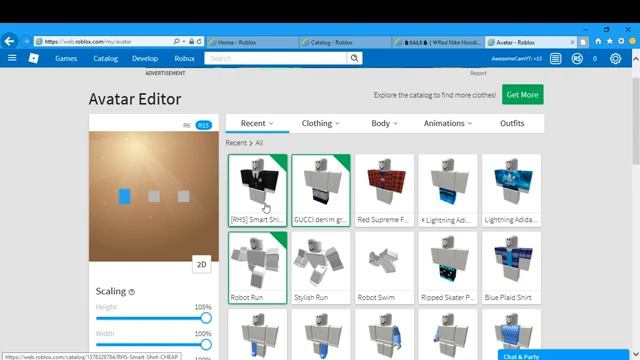Open Develop in the navigation bar

click(x=145, y=58)
